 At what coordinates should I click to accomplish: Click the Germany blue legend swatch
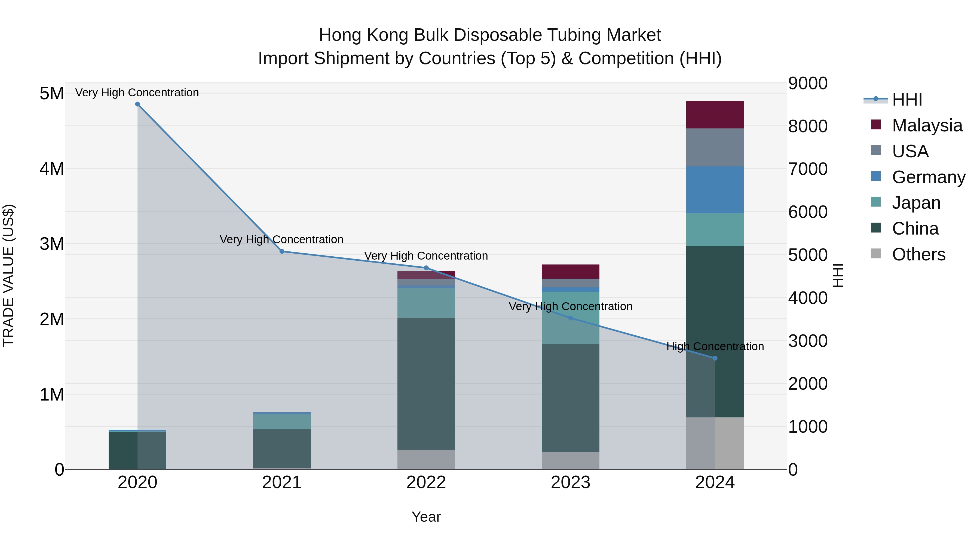tap(875, 176)
